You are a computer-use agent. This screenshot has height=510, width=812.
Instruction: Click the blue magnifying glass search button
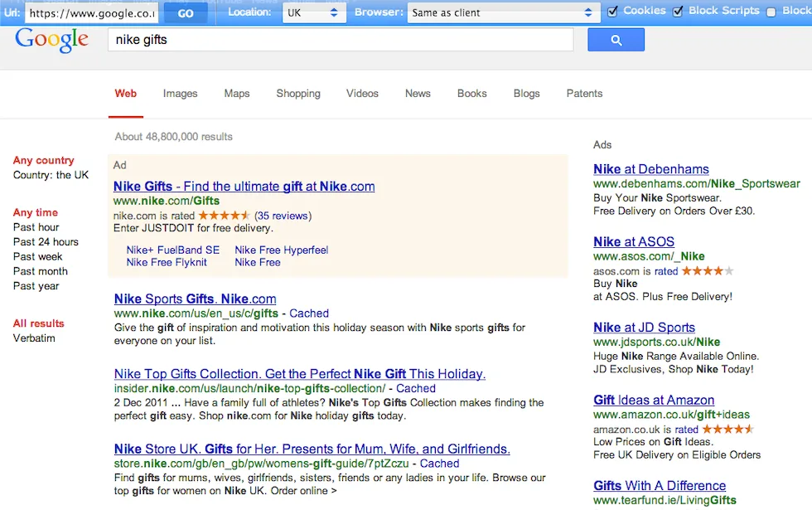pos(616,40)
